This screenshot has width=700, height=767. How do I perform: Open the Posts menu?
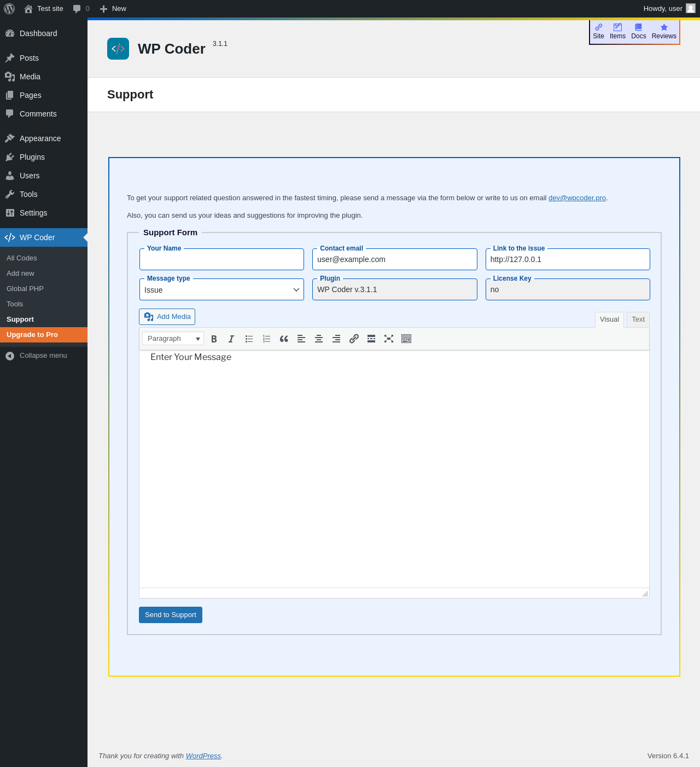tap(44, 58)
